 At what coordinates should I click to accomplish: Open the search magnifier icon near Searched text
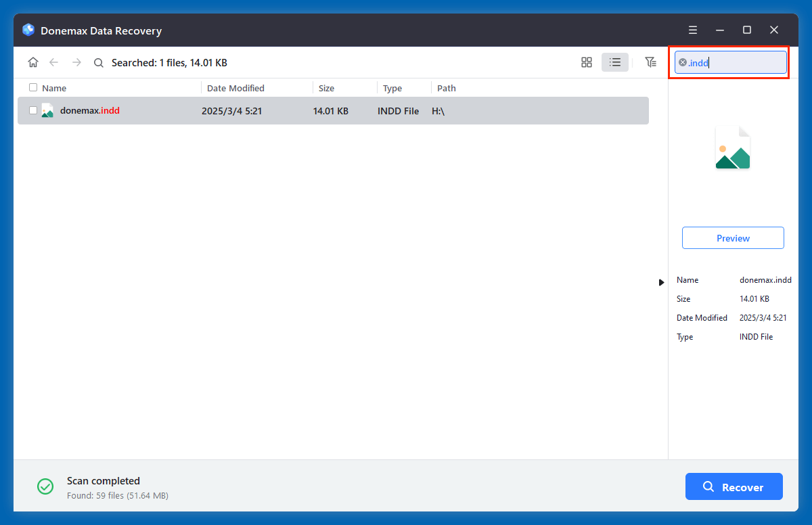[x=99, y=62]
